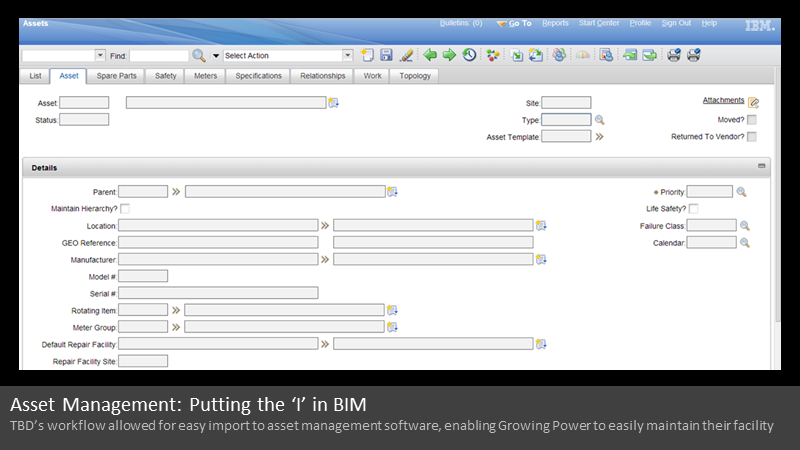800x450 pixels.
Task: Open the Go To menu
Action: pos(514,23)
